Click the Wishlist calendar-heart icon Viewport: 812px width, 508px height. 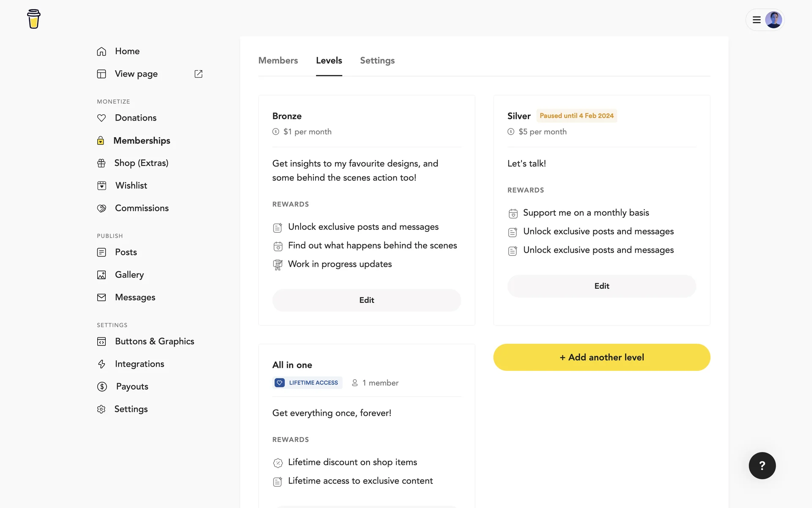click(x=101, y=185)
